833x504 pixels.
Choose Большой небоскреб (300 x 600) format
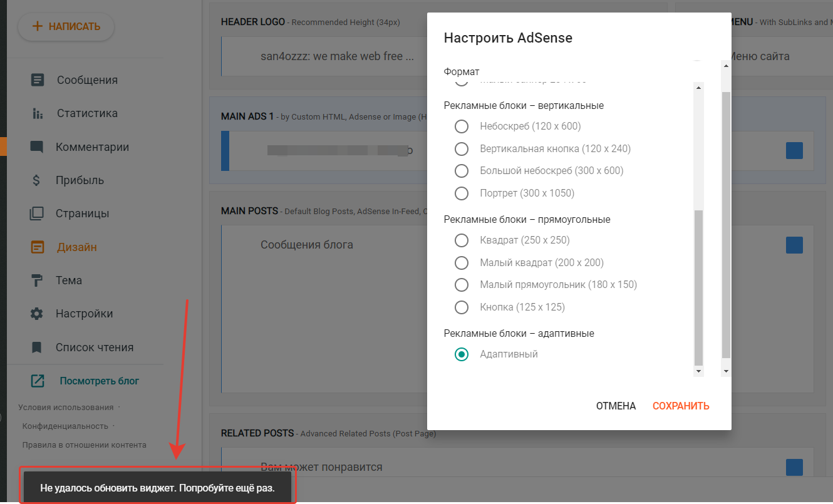click(x=462, y=171)
